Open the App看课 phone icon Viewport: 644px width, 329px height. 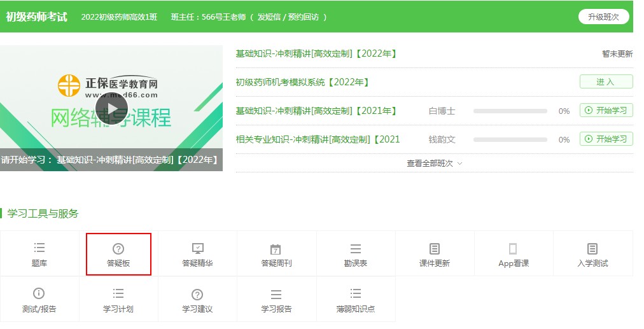coord(513,249)
